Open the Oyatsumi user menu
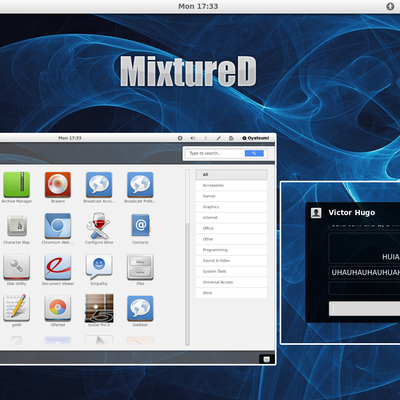The height and width of the screenshot is (400, 400). pos(256,138)
